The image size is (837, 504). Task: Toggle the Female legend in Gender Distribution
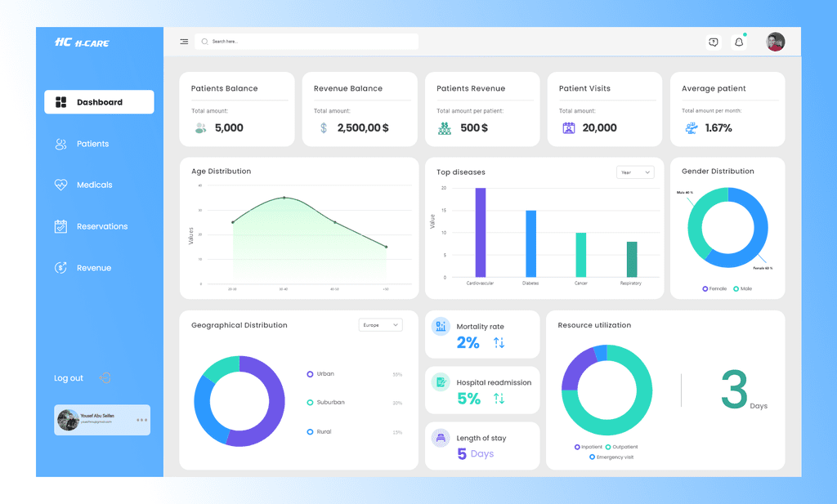[714, 288]
